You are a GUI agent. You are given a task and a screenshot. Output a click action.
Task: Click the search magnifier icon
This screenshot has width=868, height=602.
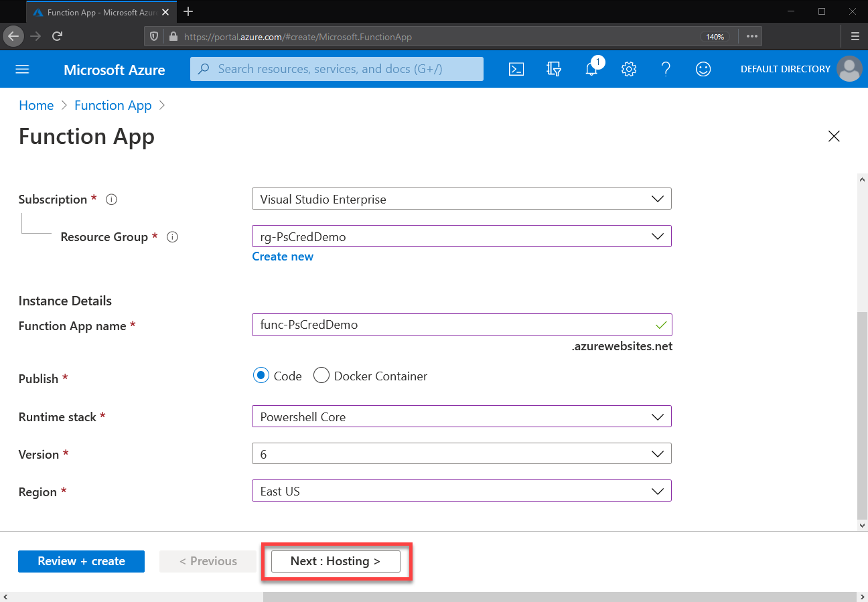pos(204,69)
